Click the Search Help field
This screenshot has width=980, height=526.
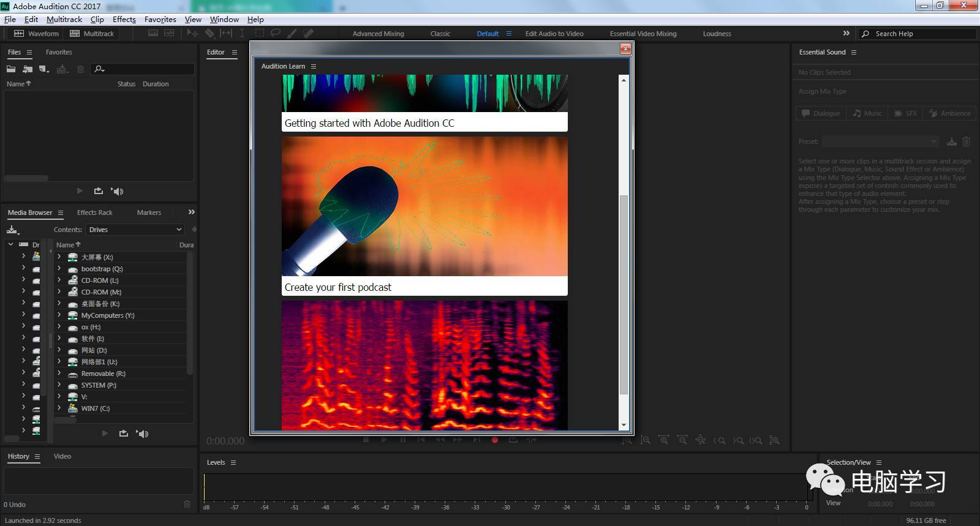(x=917, y=34)
